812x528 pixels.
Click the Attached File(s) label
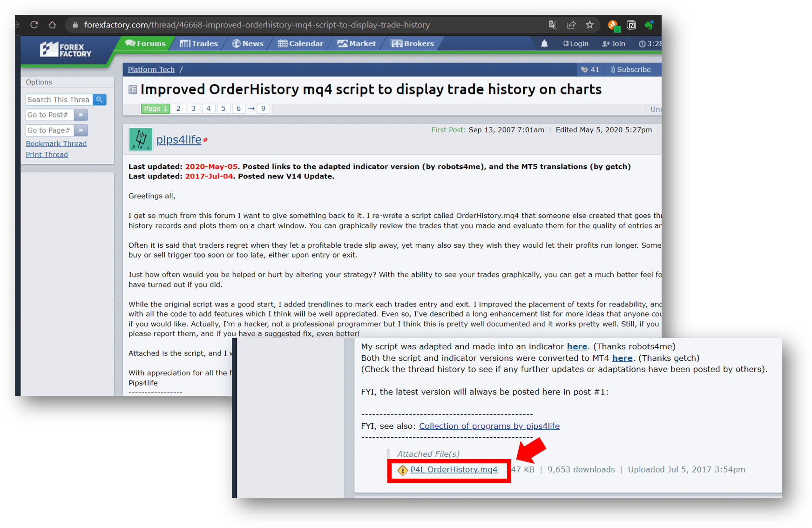(428, 454)
